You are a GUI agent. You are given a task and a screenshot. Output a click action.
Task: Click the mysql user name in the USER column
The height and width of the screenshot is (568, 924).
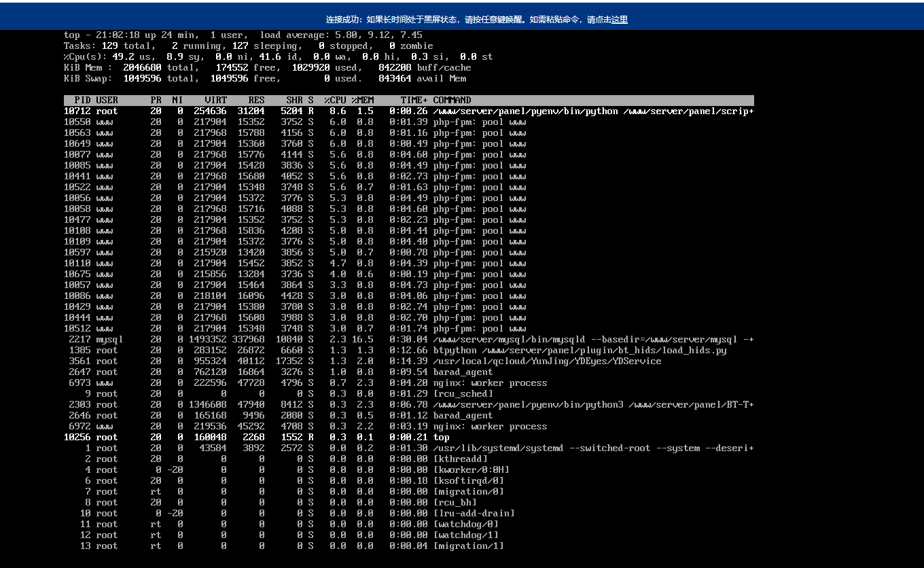pos(109,339)
